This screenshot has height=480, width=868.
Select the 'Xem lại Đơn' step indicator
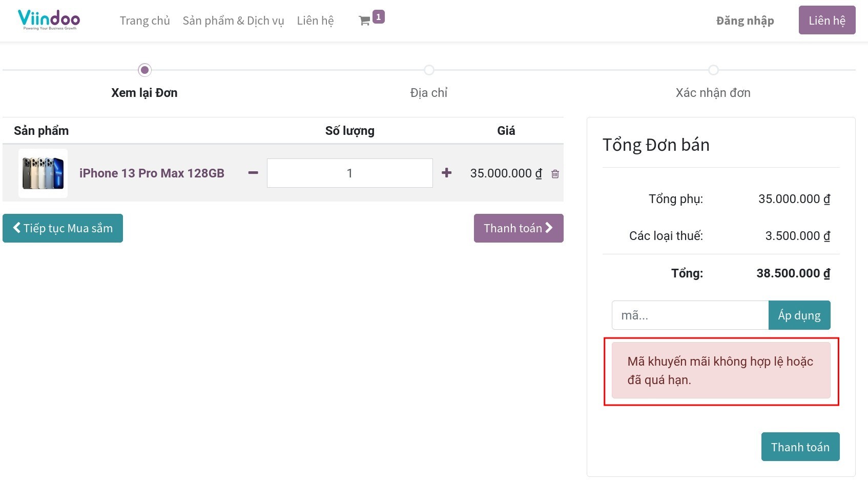point(144,70)
